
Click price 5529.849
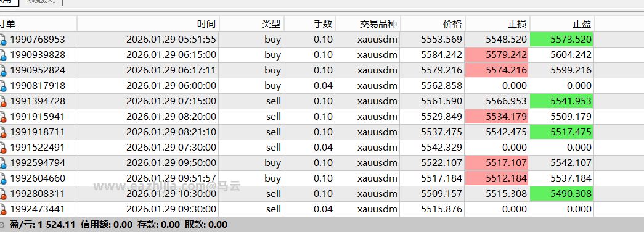tap(441, 117)
